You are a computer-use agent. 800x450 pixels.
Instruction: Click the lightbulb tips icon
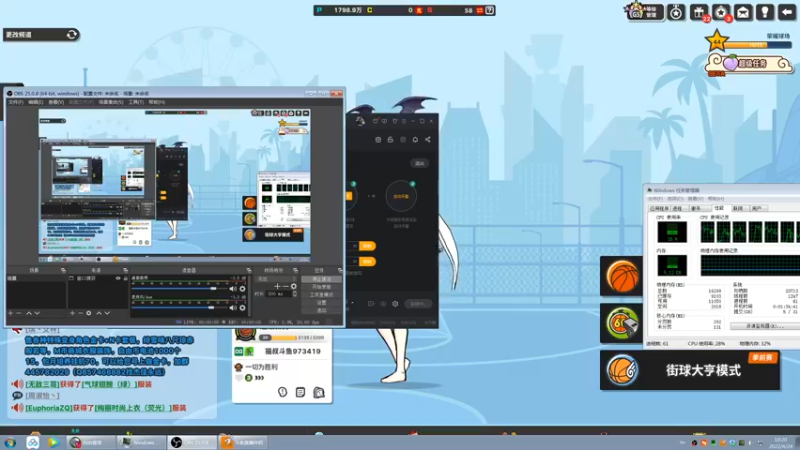765,12
